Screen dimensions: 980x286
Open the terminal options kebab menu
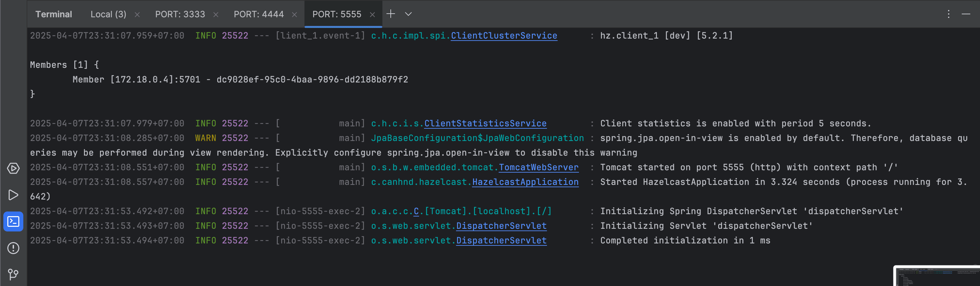coord(948,14)
